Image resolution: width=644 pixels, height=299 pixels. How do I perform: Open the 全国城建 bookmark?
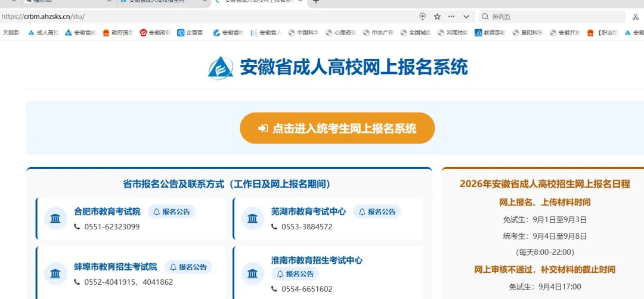pyautogui.click(x=415, y=33)
